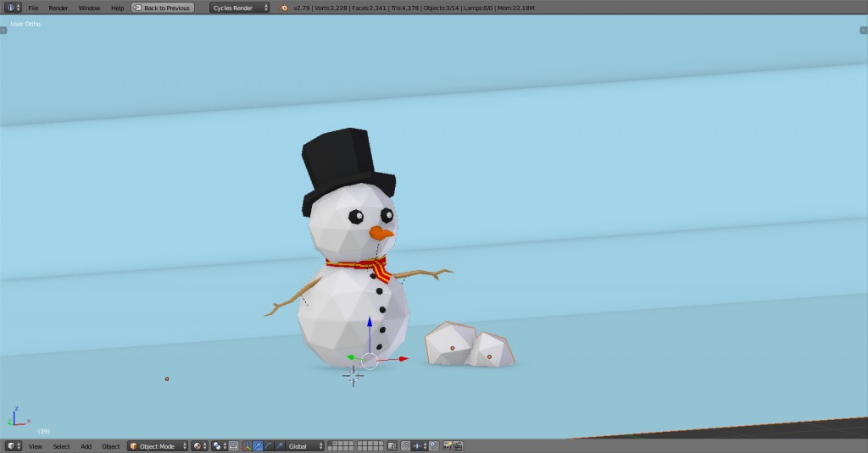Select the rotate manipulator arc icon
868x453 pixels.
tap(269, 446)
